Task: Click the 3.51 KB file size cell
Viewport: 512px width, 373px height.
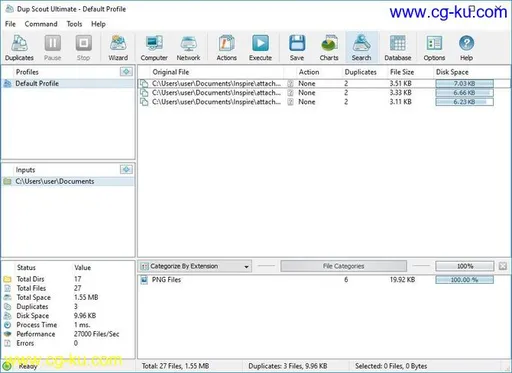Action: [x=401, y=83]
